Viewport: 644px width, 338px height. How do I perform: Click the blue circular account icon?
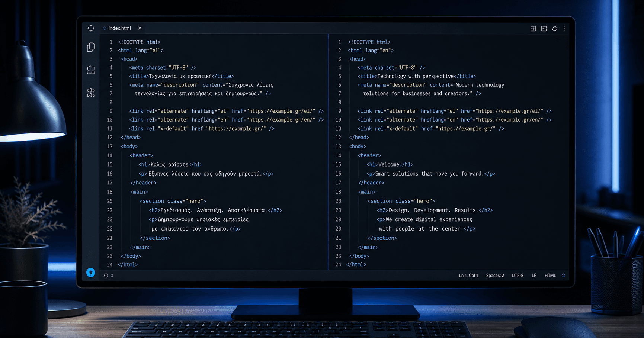coord(91,273)
